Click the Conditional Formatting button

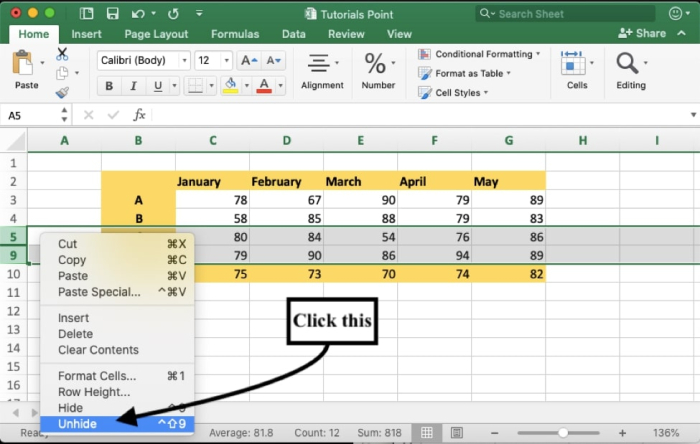pos(479,54)
